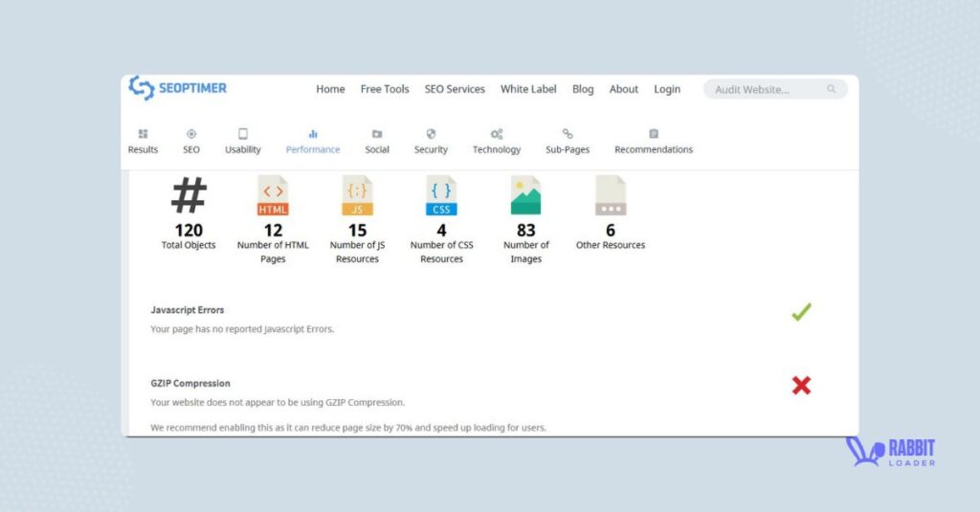Select the Recommendations clipboard icon
The height and width of the screenshot is (512, 980).
[654, 134]
